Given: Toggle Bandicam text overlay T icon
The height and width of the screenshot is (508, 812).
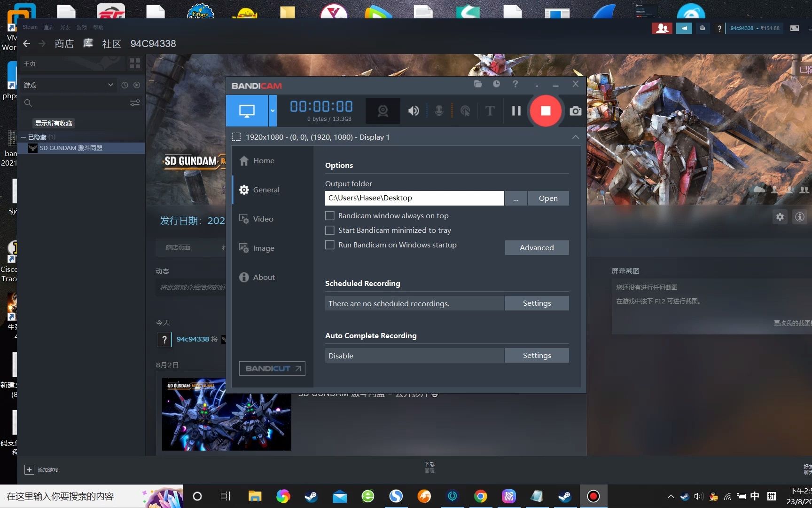Looking at the screenshot, I should tap(490, 111).
